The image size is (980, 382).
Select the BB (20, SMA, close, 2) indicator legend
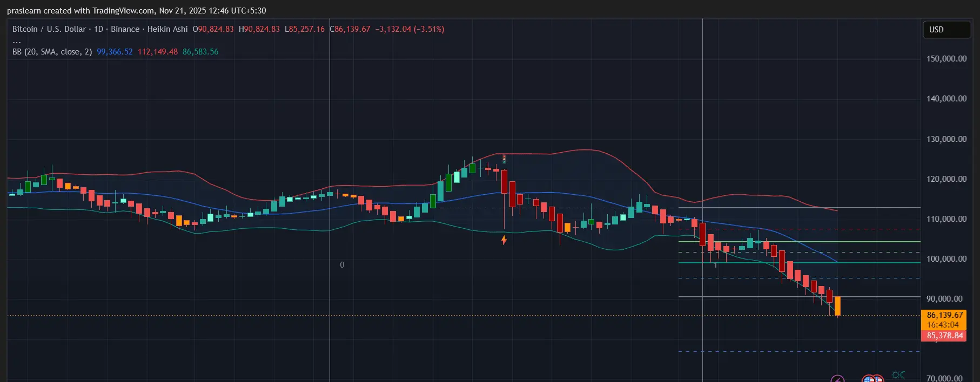click(52, 52)
